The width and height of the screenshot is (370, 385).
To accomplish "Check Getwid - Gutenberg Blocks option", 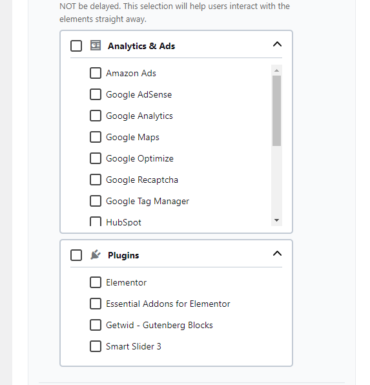I will coord(96,325).
